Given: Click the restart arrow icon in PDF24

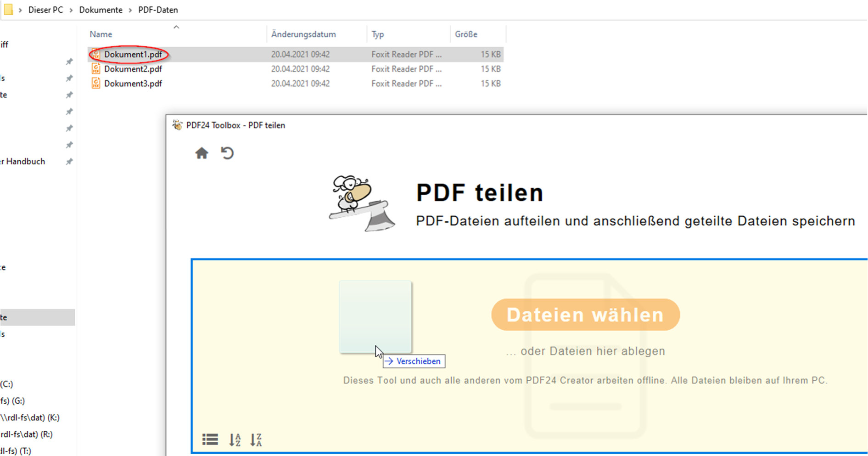Looking at the screenshot, I should (228, 153).
